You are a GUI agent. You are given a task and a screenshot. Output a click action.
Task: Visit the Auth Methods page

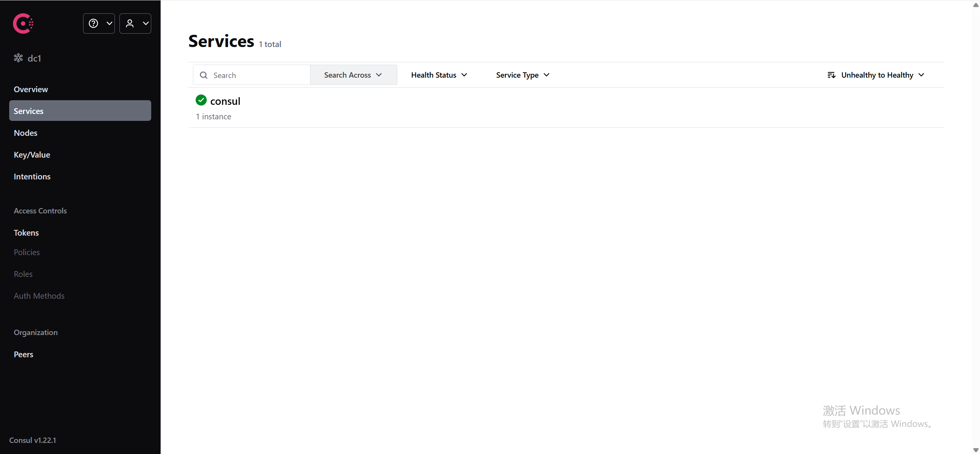tap(39, 296)
